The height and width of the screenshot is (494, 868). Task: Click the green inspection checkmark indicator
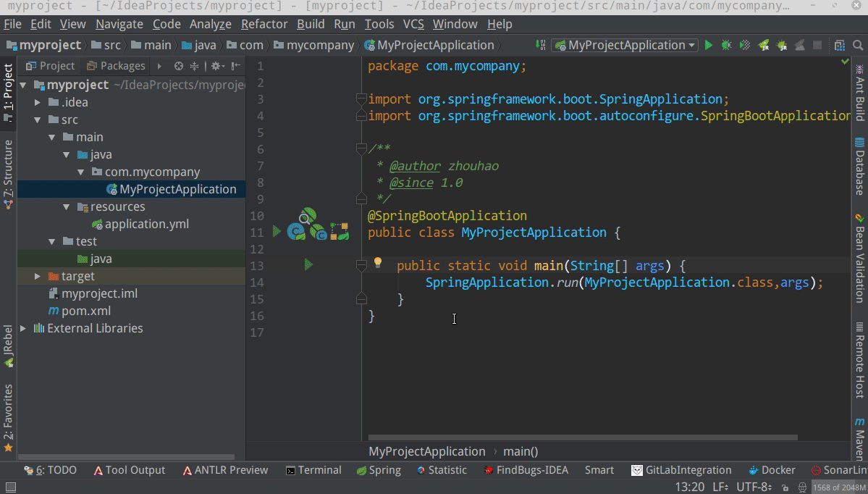846,62
